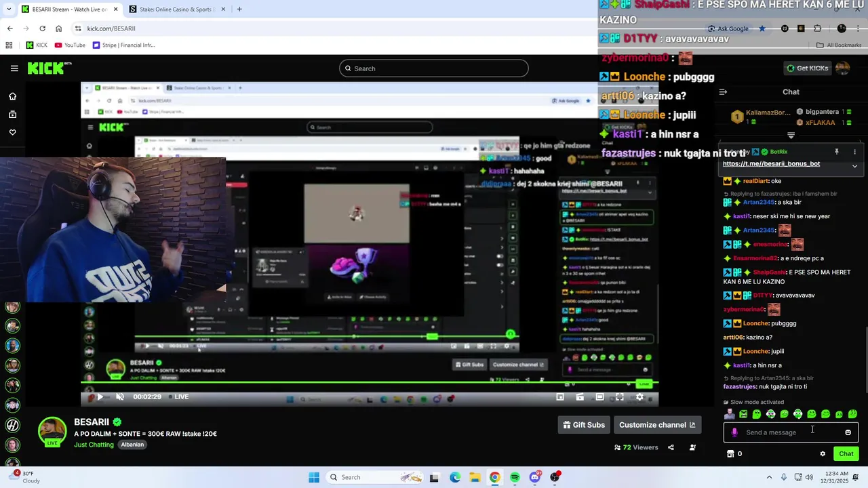The image size is (868, 488).
Task: Insert the streamer face emote
Action: pos(730,414)
